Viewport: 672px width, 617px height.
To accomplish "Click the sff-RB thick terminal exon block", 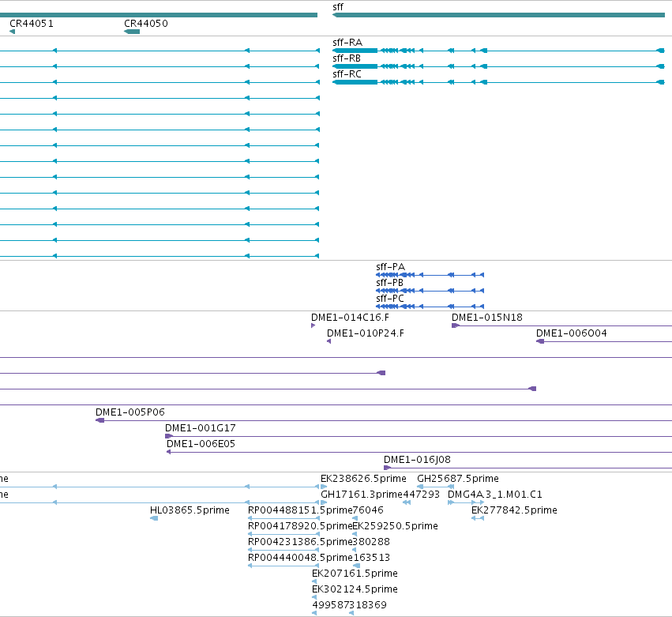I will pyautogui.click(x=355, y=66).
